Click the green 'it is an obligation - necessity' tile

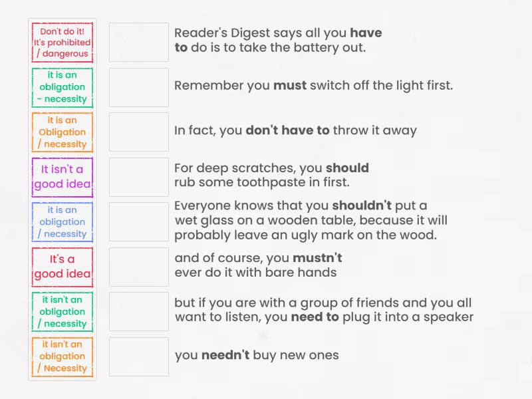tap(63, 86)
